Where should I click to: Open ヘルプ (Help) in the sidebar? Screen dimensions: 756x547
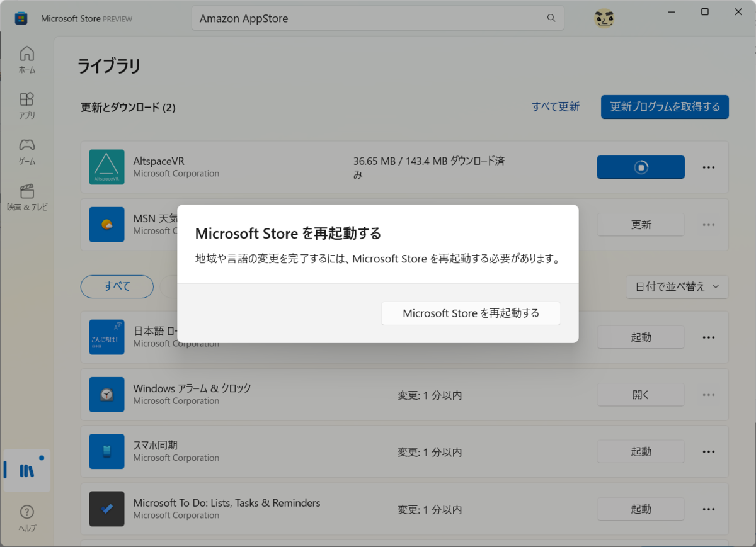coord(27,519)
